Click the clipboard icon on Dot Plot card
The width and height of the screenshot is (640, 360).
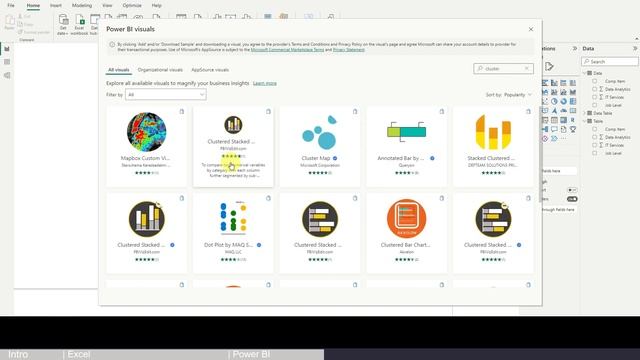[268, 198]
